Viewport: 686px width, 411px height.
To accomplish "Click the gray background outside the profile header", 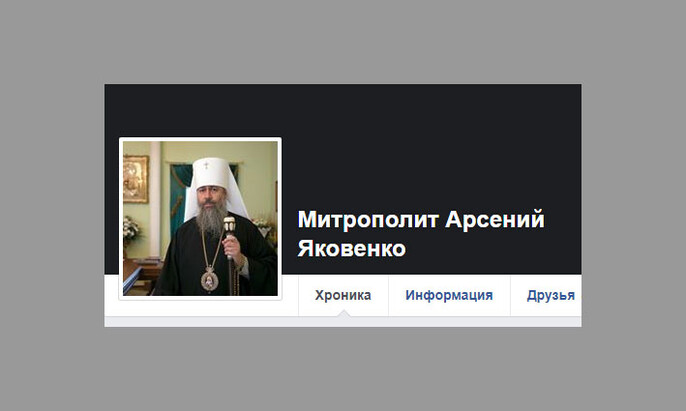I will [x=343, y=42].
